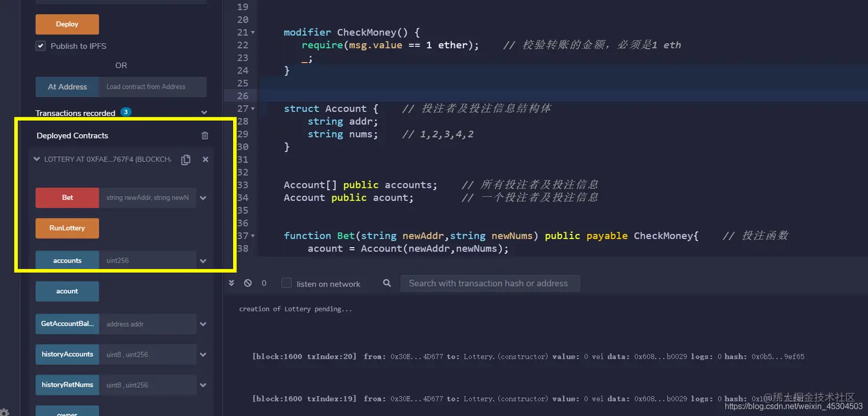Call the acount getter button

[67, 291]
